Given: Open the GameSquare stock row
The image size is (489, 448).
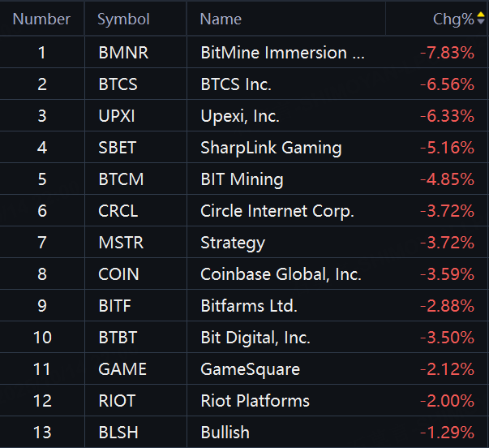Looking at the screenshot, I should coord(244,369).
